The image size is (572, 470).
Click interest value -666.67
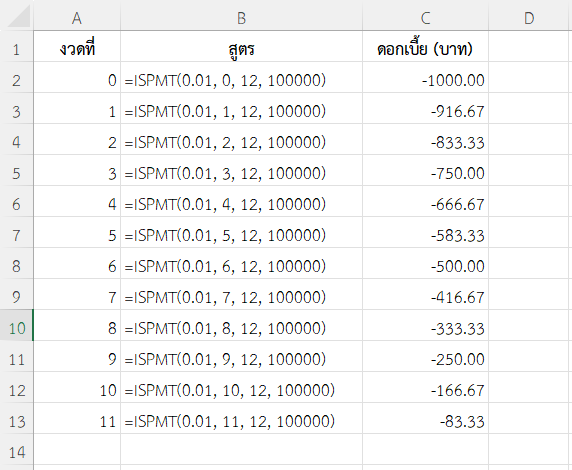tap(425, 201)
